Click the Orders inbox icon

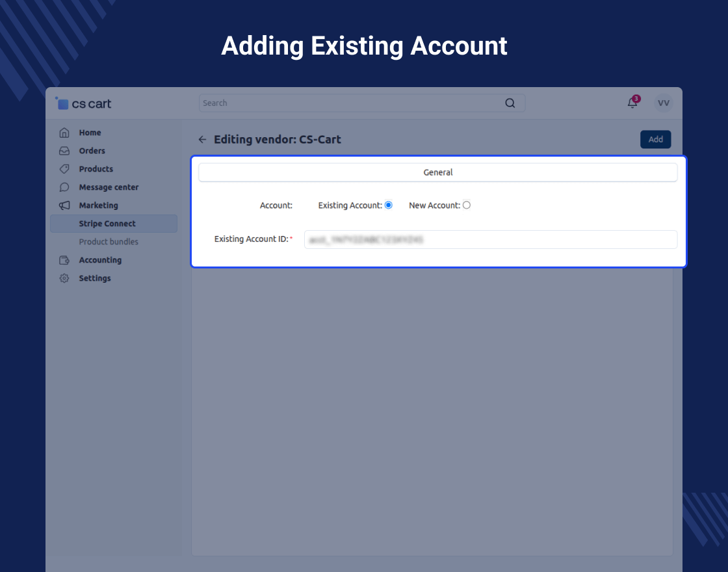64,151
